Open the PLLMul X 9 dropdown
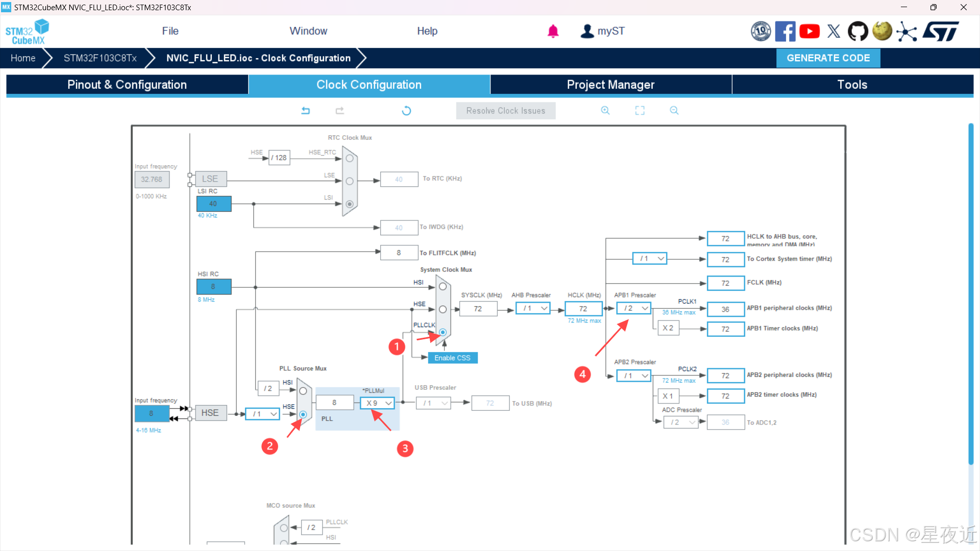Image resolution: width=980 pixels, height=551 pixels. coord(378,403)
